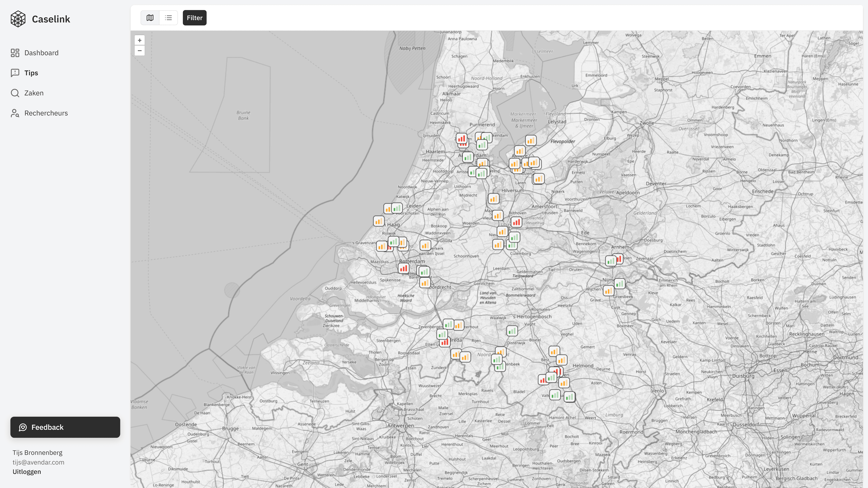Navigate to Rechercheurs
The width and height of the screenshot is (868, 488).
(46, 113)
